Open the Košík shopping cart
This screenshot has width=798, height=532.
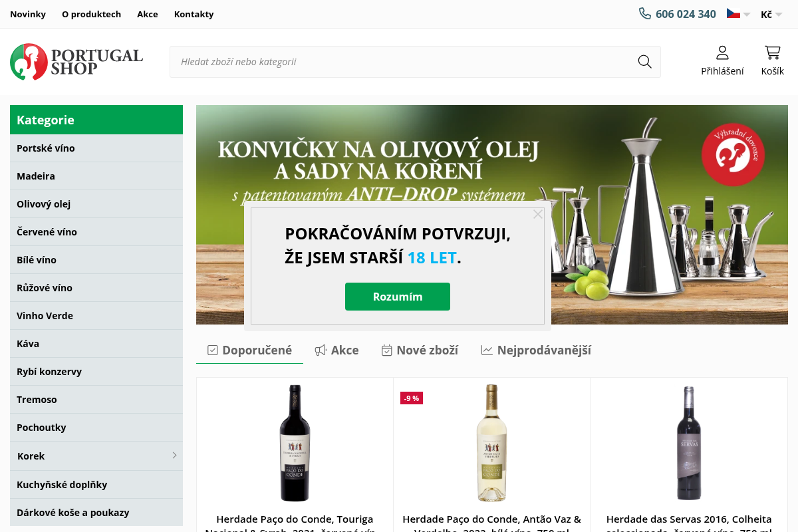coord(772,61)
